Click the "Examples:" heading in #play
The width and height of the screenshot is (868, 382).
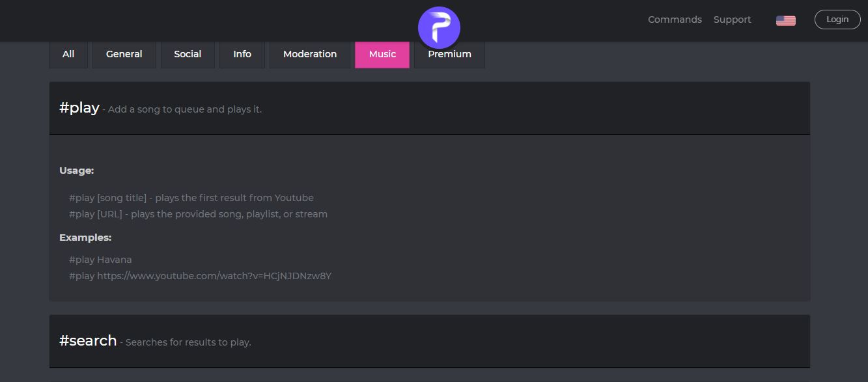(85, 238)
